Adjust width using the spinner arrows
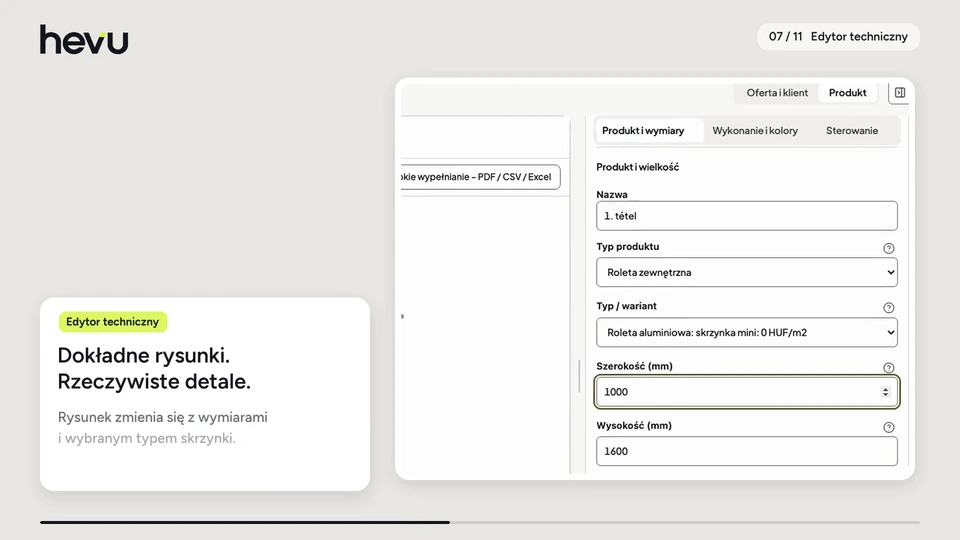The width and height of the screenshot is (960, 540). coord(885,392)
